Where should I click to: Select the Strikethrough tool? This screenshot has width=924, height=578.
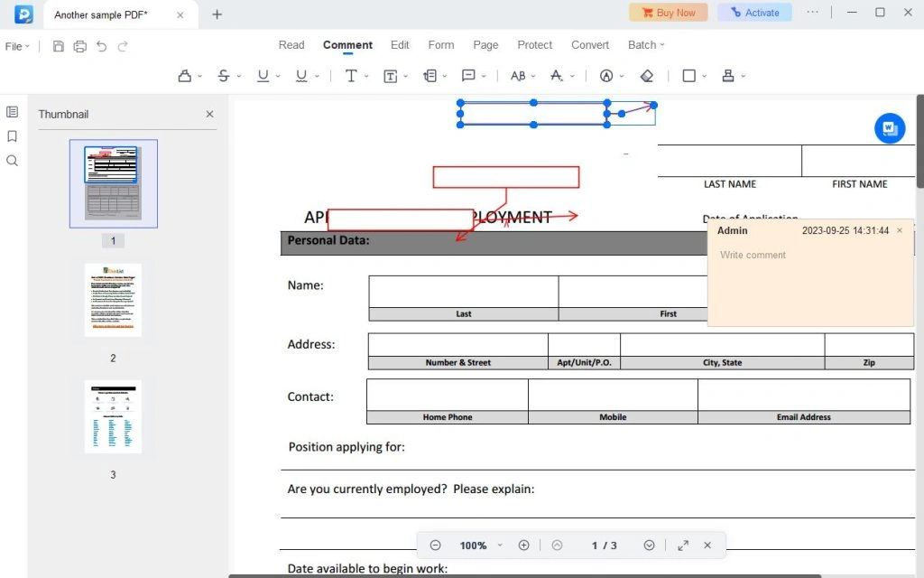pos(224,76)
